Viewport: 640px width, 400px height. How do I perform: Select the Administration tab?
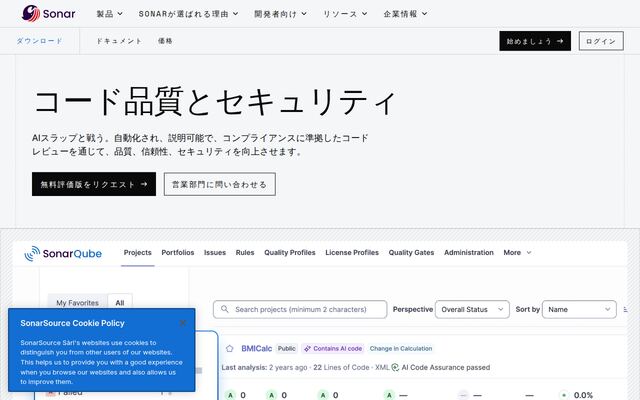(469, 253)
